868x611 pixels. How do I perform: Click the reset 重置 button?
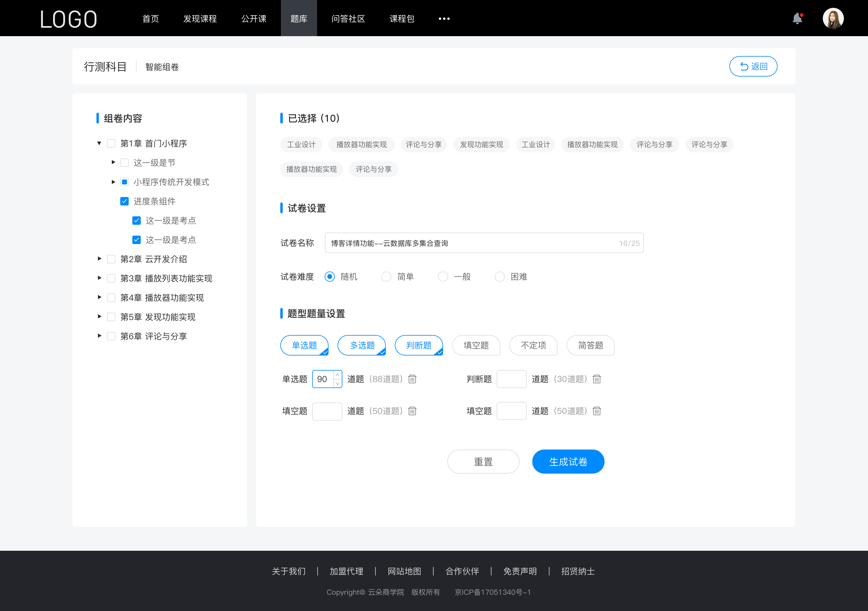(x=482, y=461)
